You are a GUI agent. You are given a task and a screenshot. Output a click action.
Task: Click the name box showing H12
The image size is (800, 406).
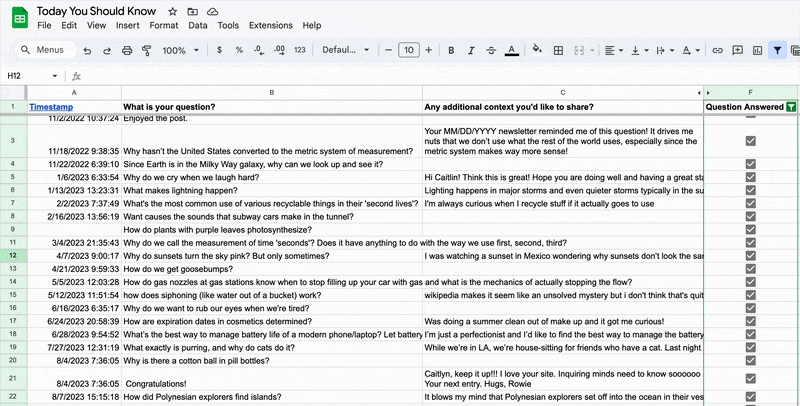28,76
